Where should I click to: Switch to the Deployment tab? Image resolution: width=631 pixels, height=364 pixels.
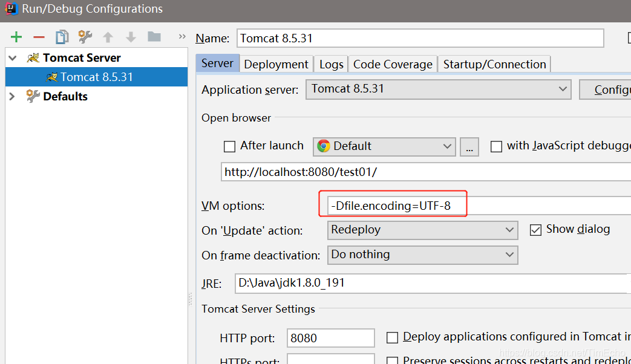(276, 64)
